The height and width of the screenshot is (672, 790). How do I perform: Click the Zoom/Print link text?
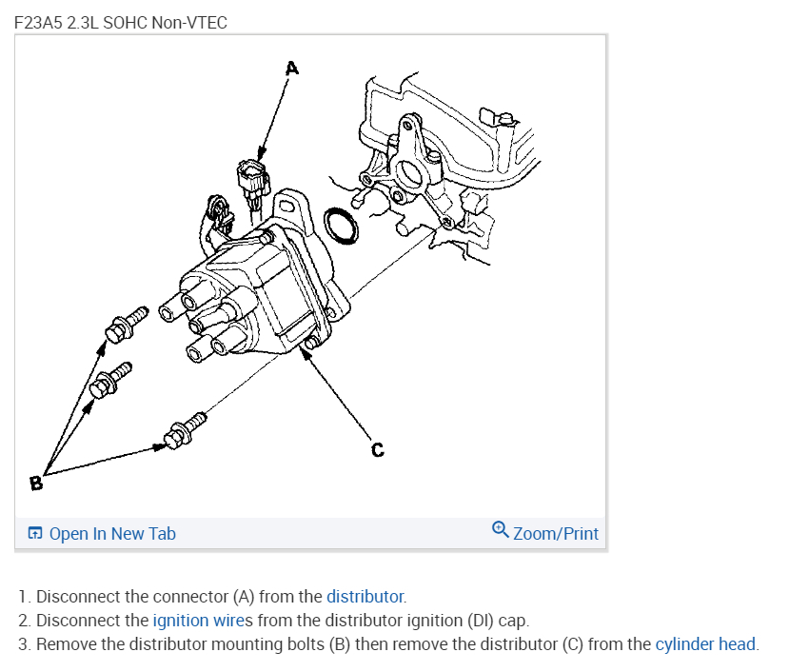coord(556,533)
